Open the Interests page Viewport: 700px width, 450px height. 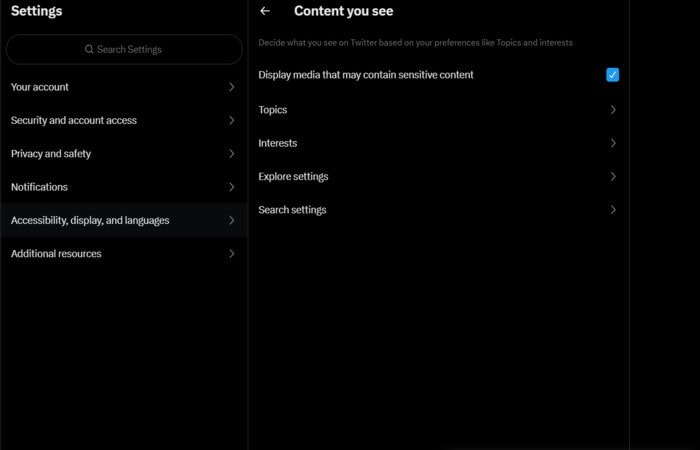pyautogui.click(x=438, y=143)
